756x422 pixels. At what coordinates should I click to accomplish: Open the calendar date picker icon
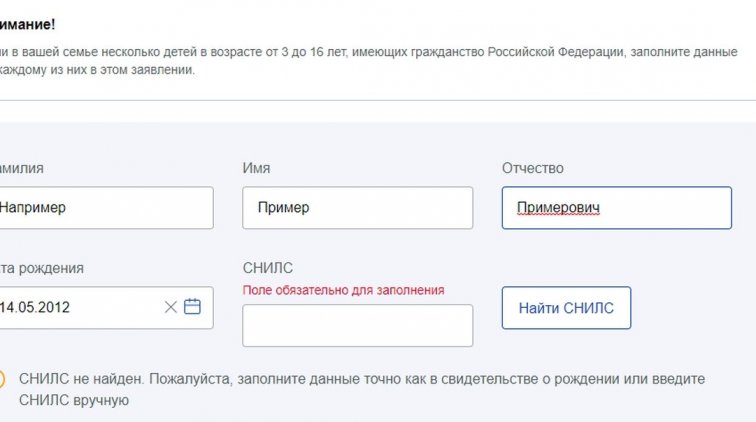[x=192, y=307]
